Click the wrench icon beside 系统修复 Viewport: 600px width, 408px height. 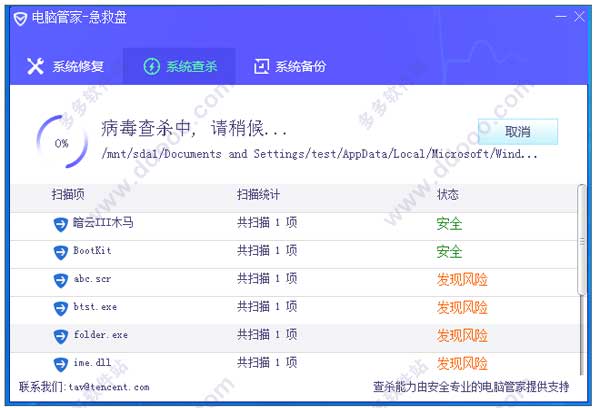tap(35, 66)
